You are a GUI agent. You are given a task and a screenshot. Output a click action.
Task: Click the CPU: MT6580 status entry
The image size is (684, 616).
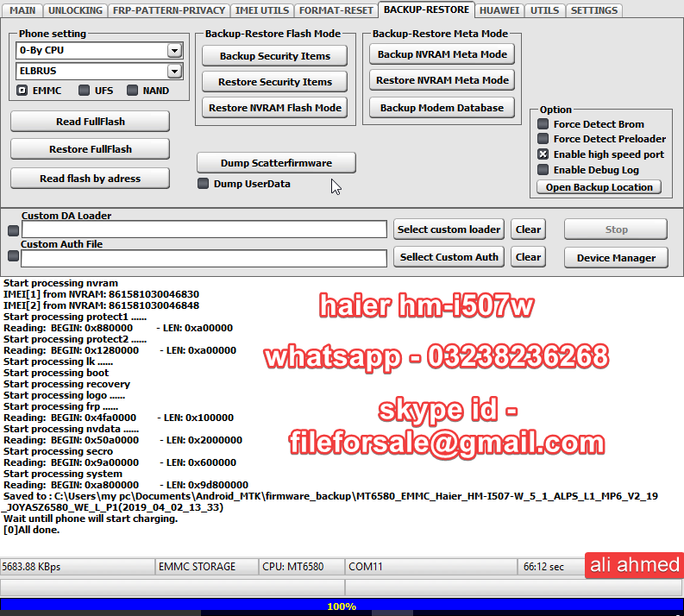(301, 567)
